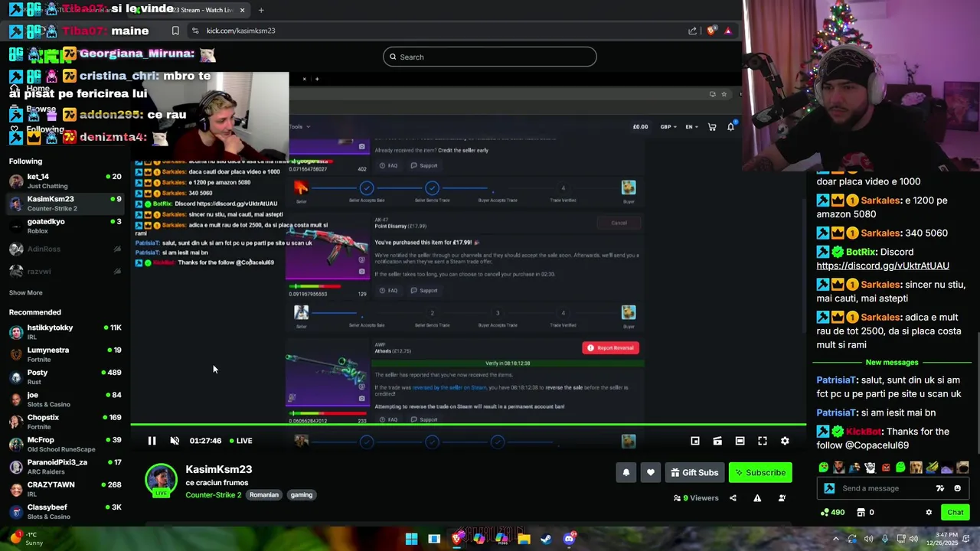Bookmark page icon in address bar

[175, 31]
